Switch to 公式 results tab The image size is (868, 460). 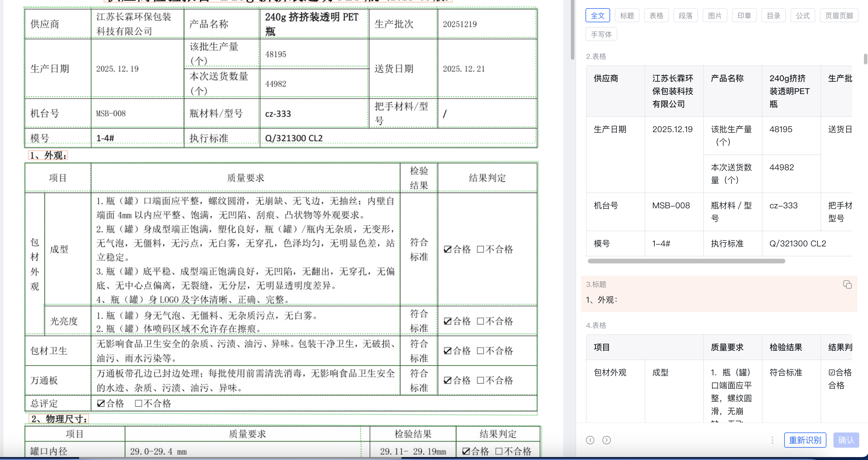pos(803,16)
